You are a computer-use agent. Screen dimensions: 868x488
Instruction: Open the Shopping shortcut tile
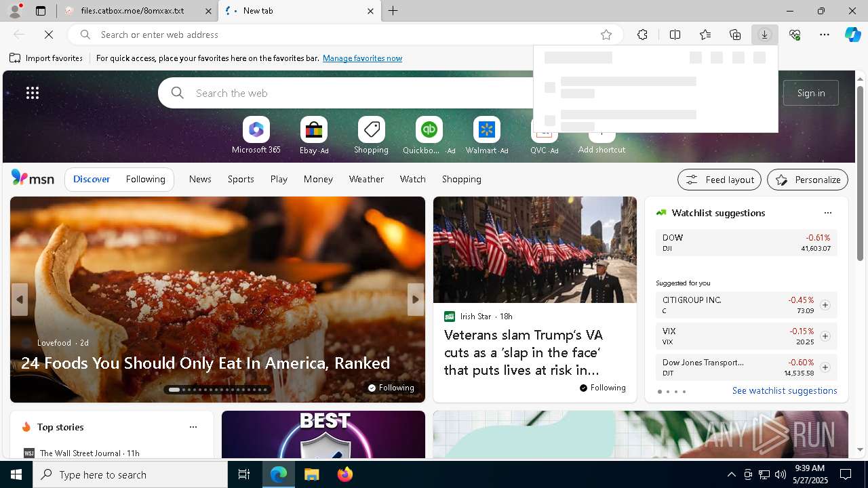[371, 136]
